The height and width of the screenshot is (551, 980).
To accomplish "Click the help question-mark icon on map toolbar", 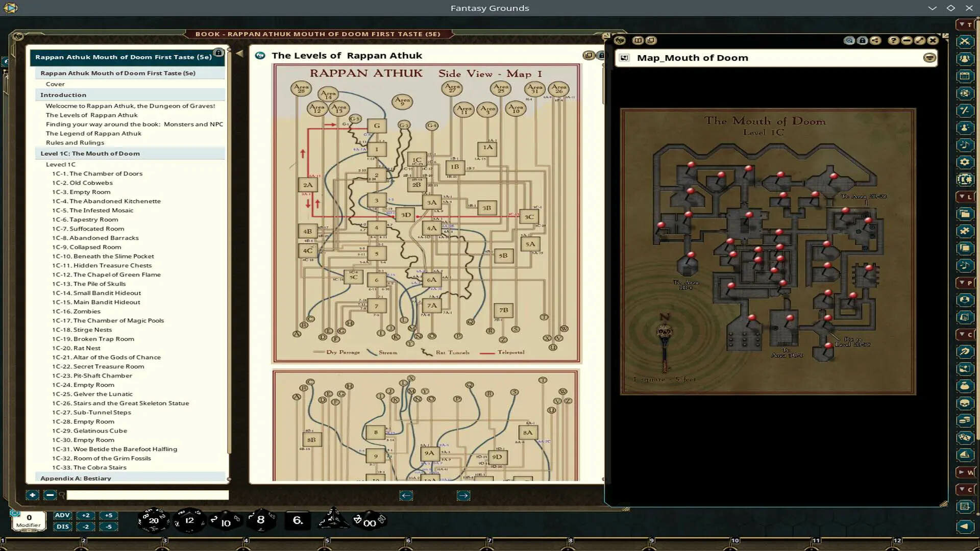I will pos(894,41).
